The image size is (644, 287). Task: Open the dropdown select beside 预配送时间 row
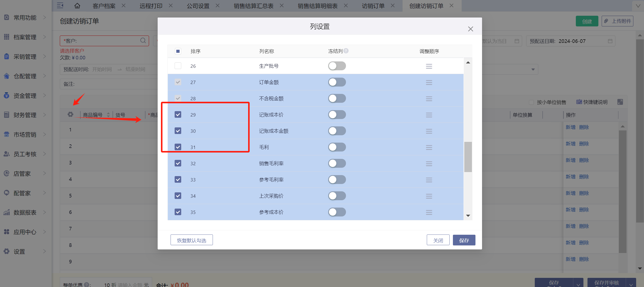coord(533,70)
